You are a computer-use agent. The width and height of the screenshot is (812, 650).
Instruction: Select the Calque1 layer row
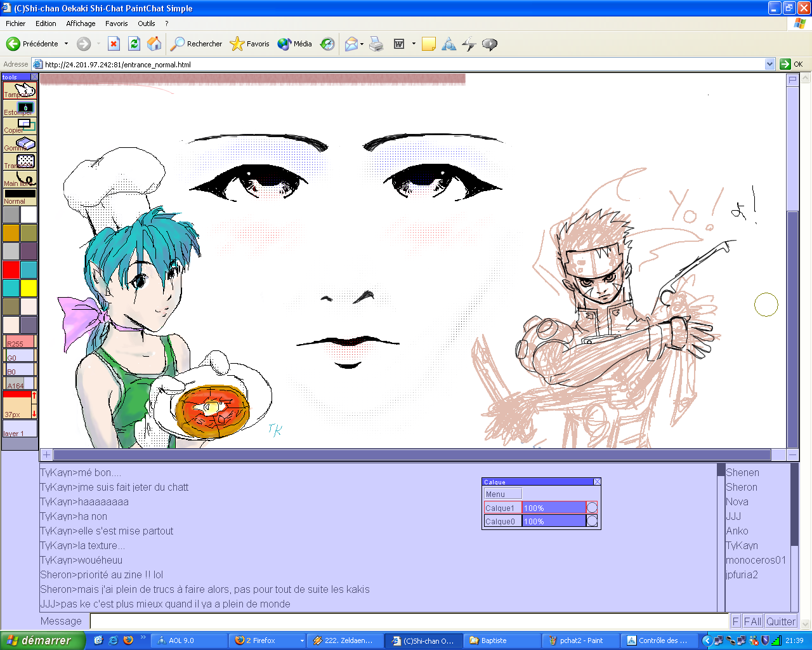point(540,507)
